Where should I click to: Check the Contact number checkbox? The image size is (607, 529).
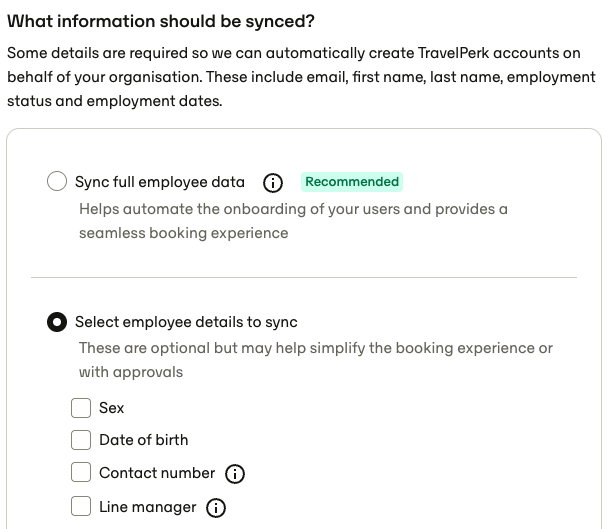click(81, 472)
